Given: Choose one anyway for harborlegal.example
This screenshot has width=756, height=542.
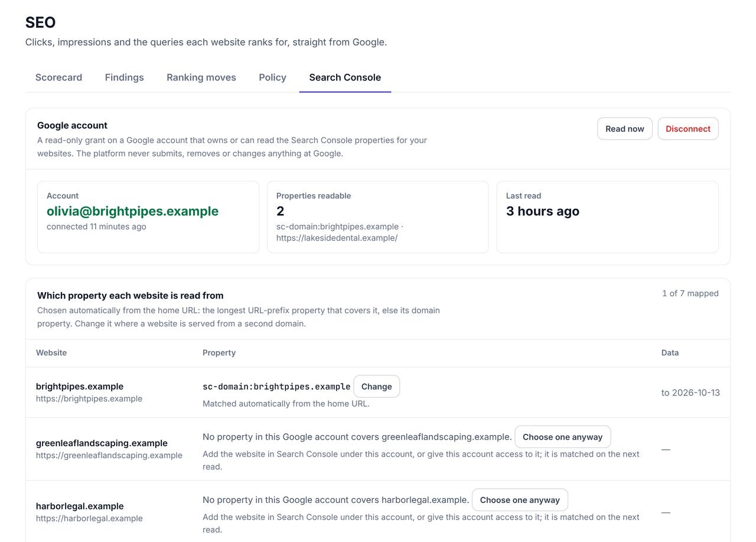Looking at the screenshot, I should [520, 500].
